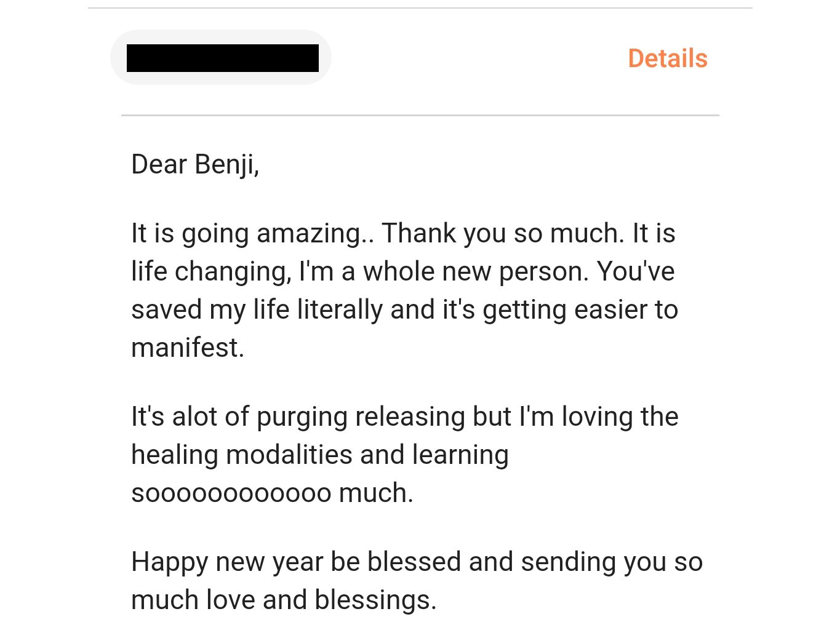Select the name "Benji" in the greeting
Viewport: 840px width, 630px height.
[x=226, y=165]
